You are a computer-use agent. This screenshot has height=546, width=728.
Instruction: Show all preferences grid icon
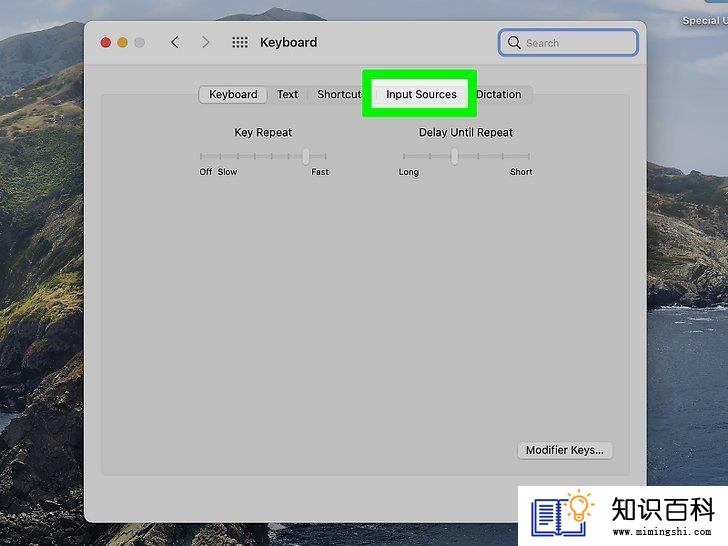click(240, 42)
